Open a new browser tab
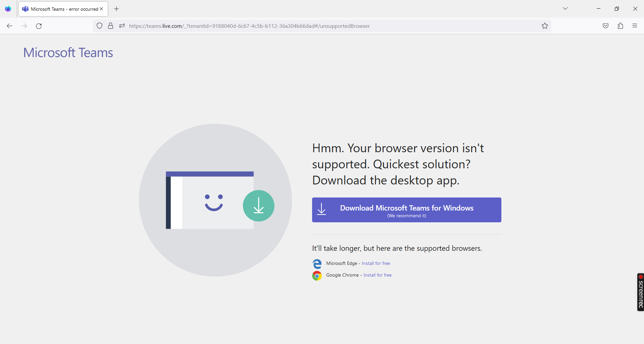 click(116, 9)
